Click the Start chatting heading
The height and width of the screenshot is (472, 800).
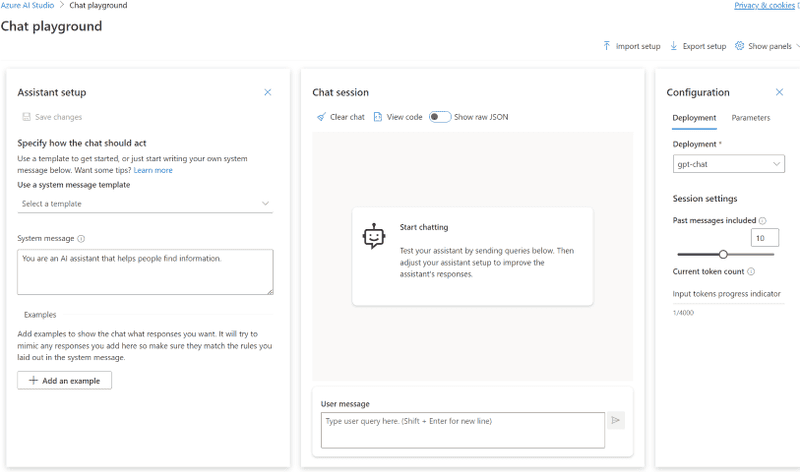tap(423, 227)
